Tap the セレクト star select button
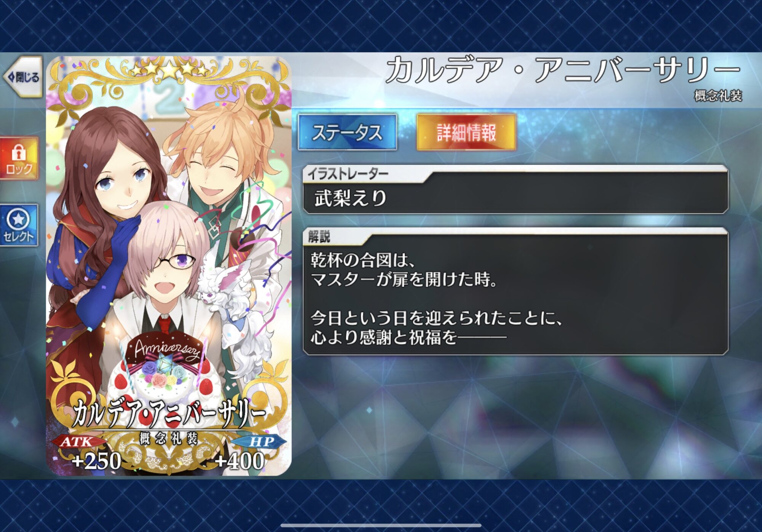The height and width of the screenshot is (532, 762). point(19,225)
